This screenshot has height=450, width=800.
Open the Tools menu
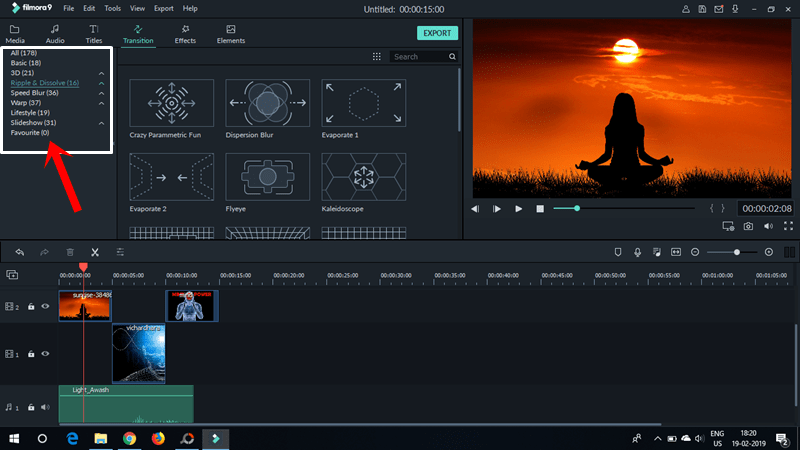(x=113, y=9)
